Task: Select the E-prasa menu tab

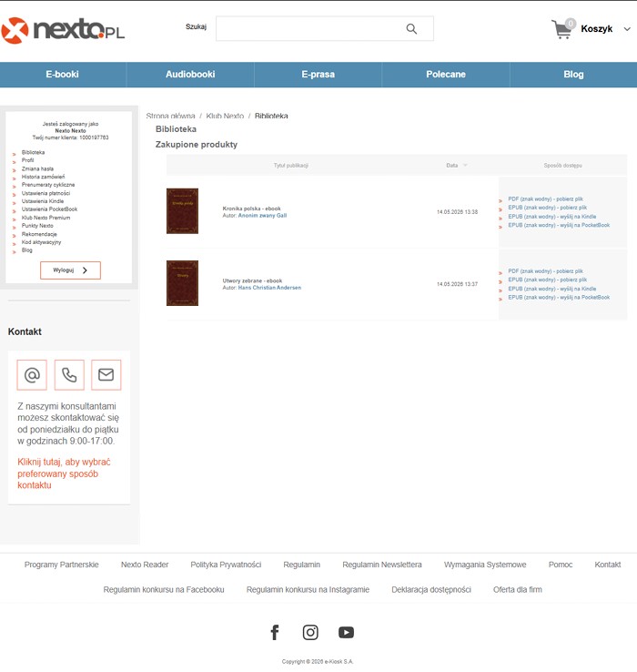Action: point(318,75)
